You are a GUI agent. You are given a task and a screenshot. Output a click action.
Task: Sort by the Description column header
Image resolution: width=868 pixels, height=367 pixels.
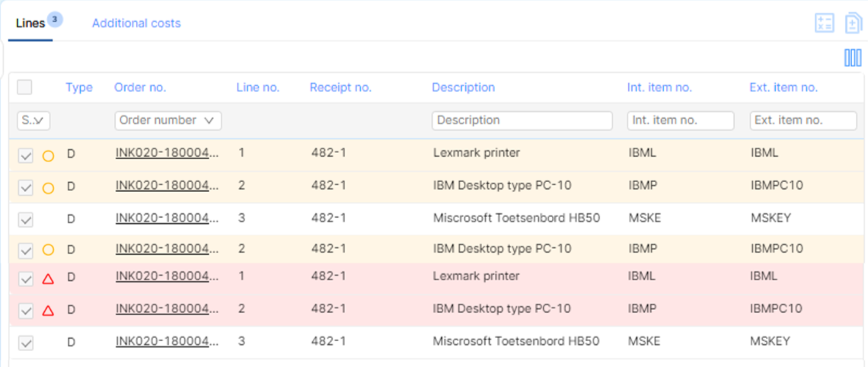pyautogui.click(x=464, y=88)
